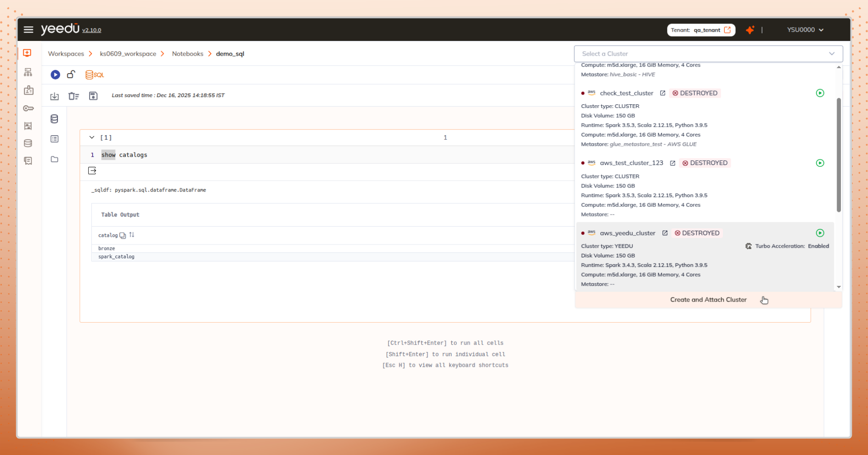Open the clusters icon in the left sidebar
The image size is (868, 455).
[28, 72]
